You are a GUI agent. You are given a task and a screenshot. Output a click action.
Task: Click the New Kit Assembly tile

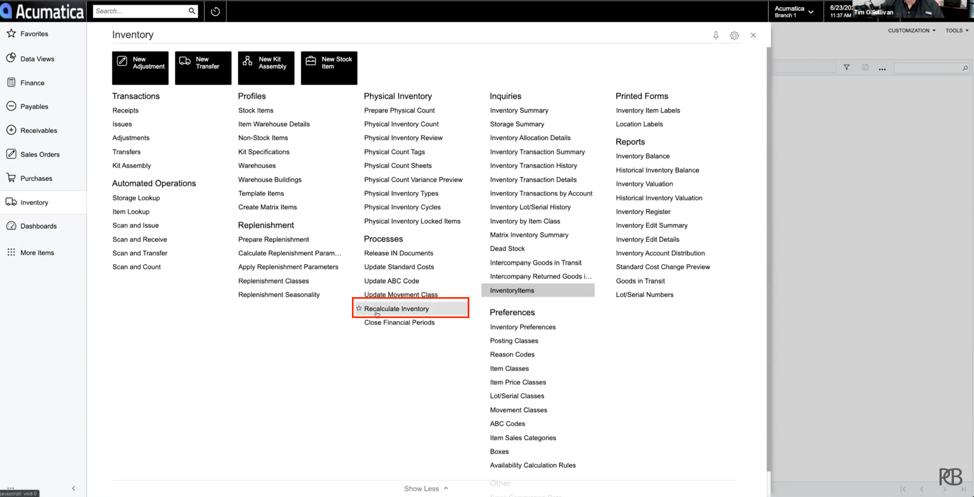click(266, 68)
